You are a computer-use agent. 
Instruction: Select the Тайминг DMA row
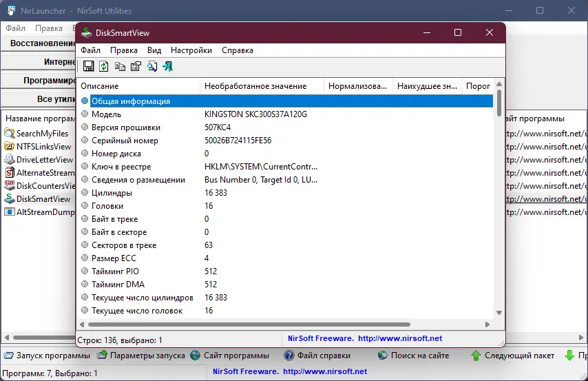click(x=286, y=284)
